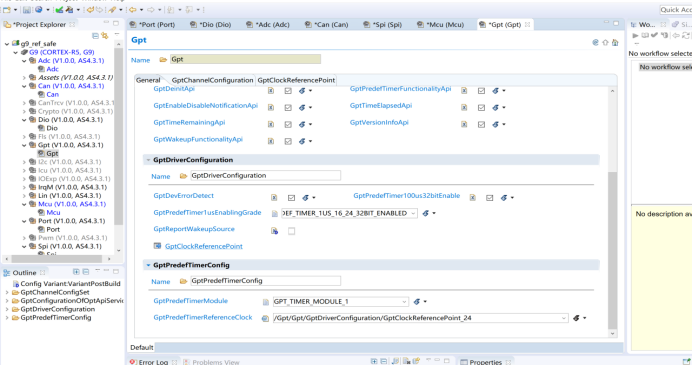
Task: Toggle the GptEnableDisableNotificationApi checkbox
Action: coord(288,107)
